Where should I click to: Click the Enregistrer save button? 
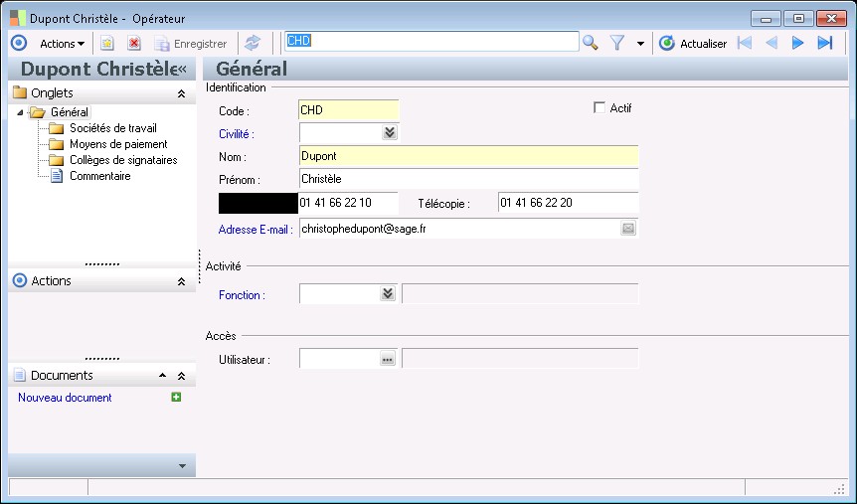[x=191, y=44]
